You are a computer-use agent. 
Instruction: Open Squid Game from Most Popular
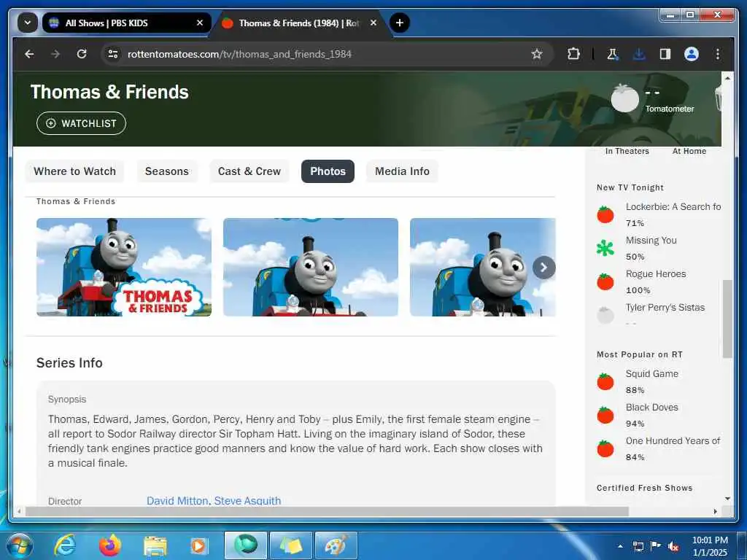coord(651,374)
